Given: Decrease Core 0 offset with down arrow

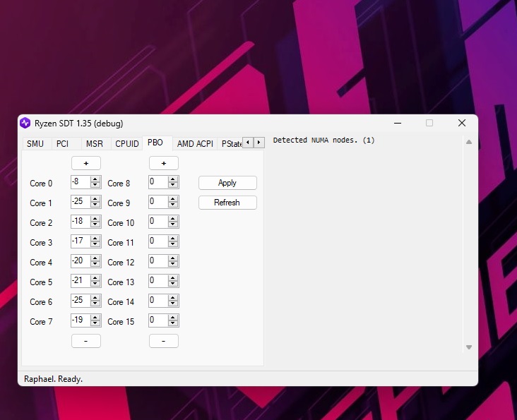Looking at the screenshot, I should tap(95, 185).
